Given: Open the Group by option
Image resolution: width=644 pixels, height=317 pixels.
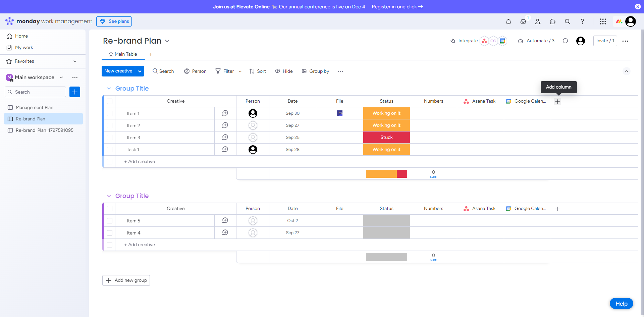Looking at the screenshot, I should click(x=316, y=71).
